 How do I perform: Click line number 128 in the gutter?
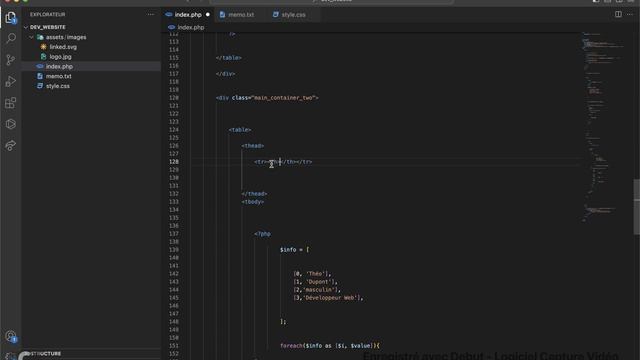click(174, 162)
